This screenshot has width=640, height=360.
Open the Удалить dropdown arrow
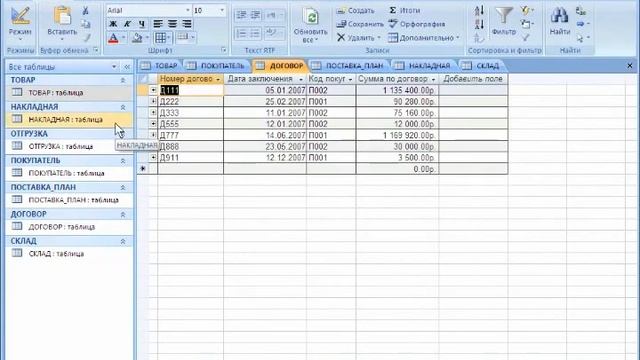[379, 38]
